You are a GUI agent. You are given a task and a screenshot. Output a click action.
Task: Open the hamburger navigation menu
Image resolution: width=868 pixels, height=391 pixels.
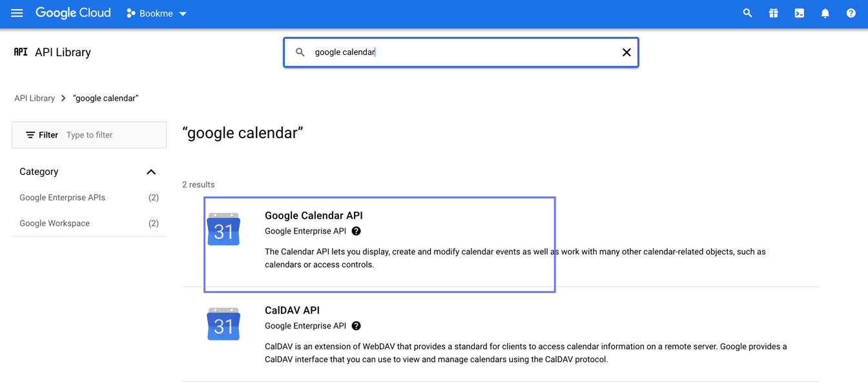pos(17,13)
